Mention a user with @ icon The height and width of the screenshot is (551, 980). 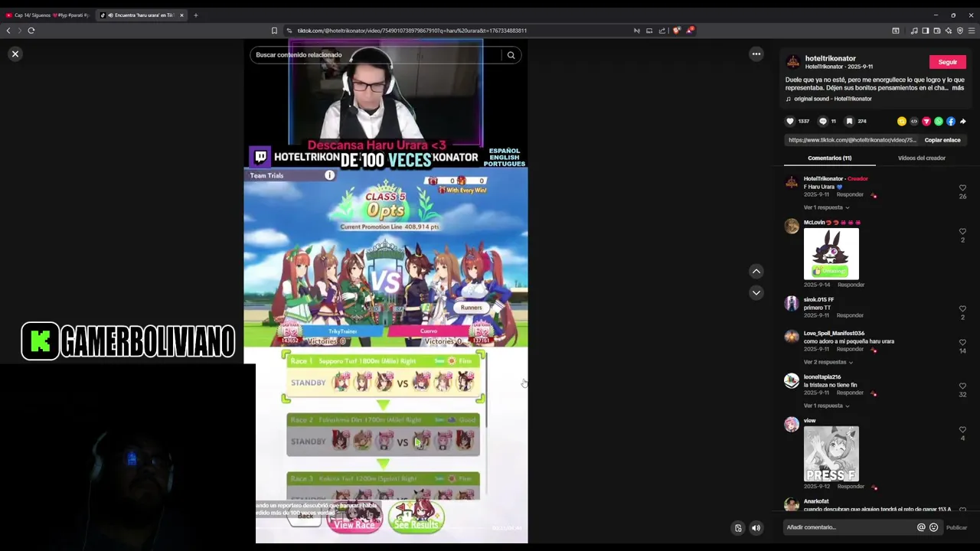pos(921,527)
